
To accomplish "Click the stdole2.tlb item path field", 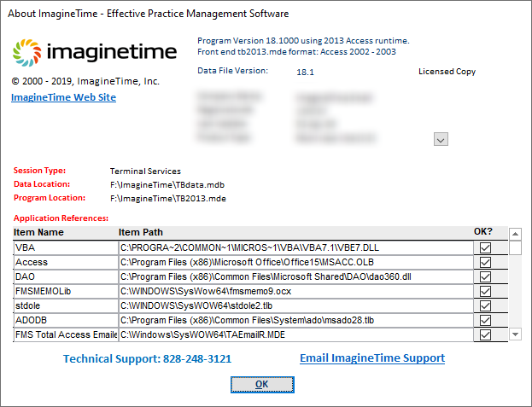I will (296, 306).
